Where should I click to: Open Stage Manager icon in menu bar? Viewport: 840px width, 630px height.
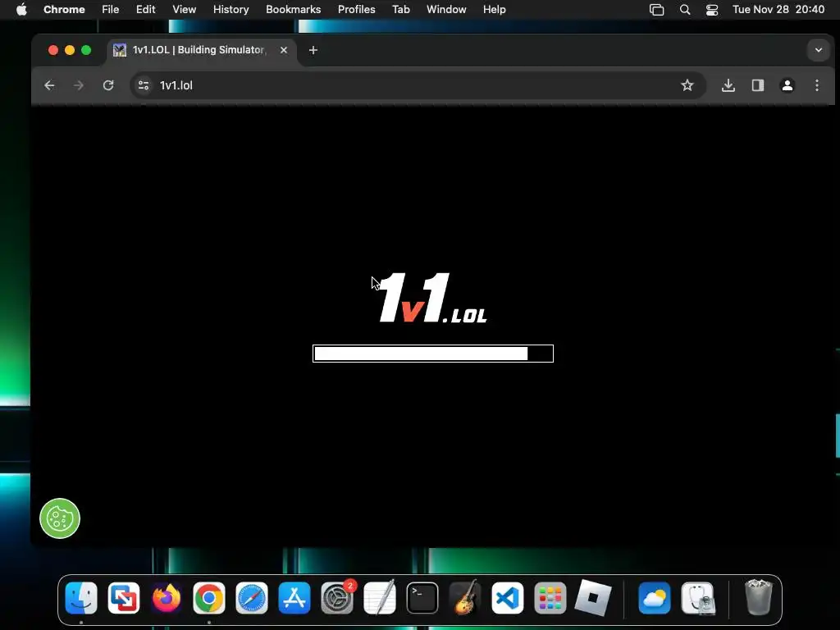pyautogui.click(x=657, y=9)
